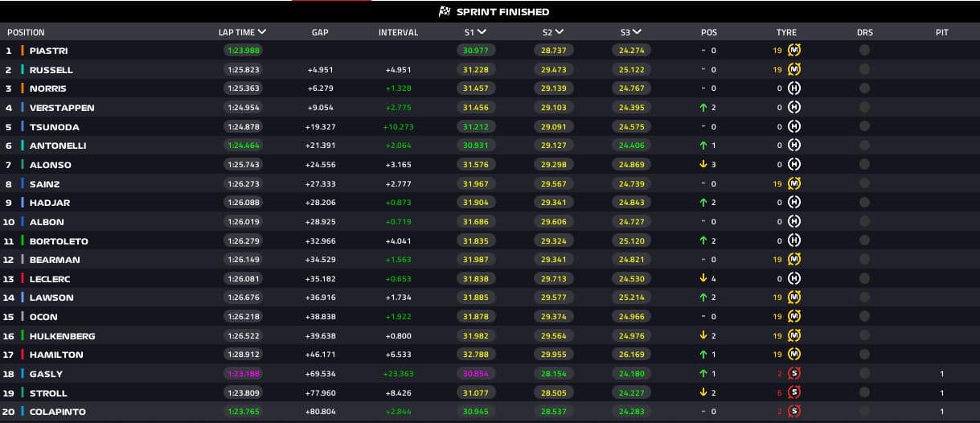This screenshot has height=423, width=980.
Task: Click Gasly's soft tyre icon
Action: [x=794, y=374]
